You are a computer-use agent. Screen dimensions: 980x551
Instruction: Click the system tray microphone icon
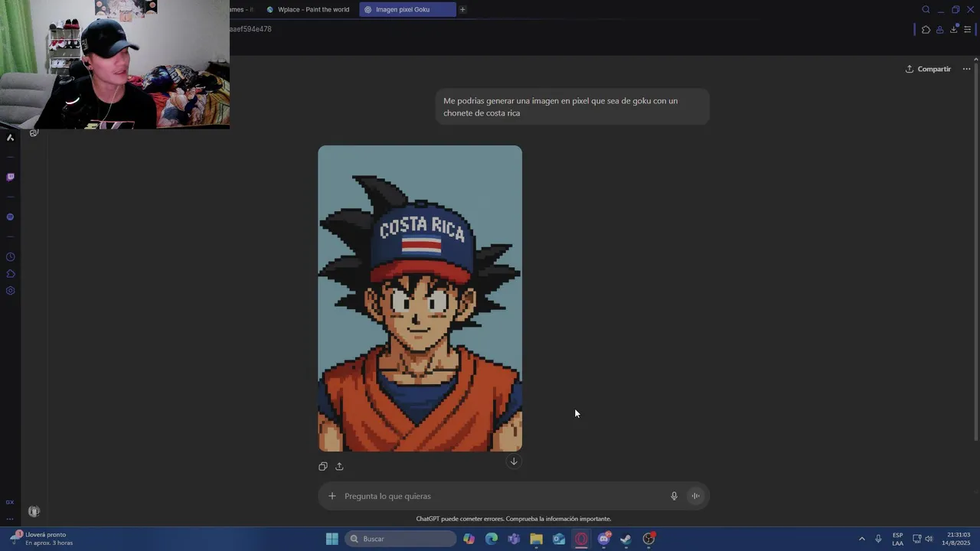click(878, 539)
